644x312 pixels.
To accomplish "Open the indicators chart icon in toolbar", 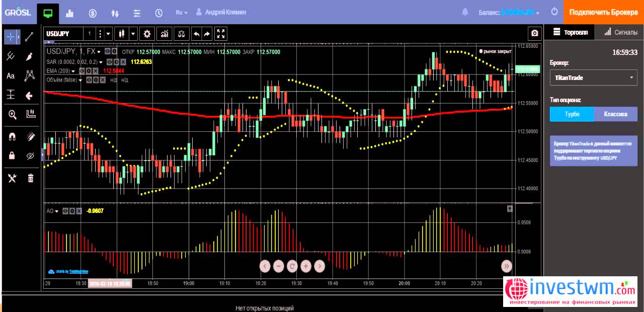I will click(x=164, y=34).
